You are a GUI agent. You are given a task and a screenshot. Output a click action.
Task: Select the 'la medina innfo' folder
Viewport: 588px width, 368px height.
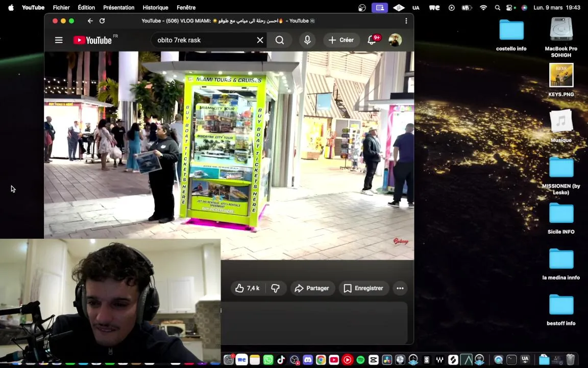(561, 259)
